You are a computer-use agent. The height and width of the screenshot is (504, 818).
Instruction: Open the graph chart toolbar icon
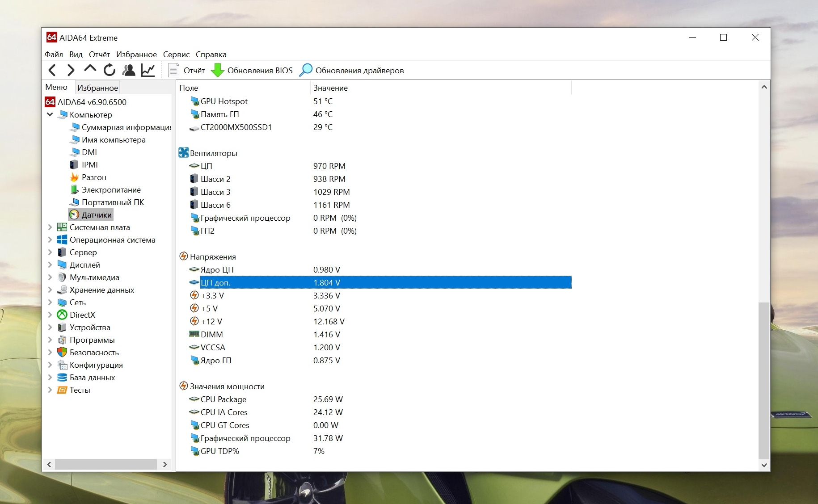pyautogui.click(x=148, y=70)
